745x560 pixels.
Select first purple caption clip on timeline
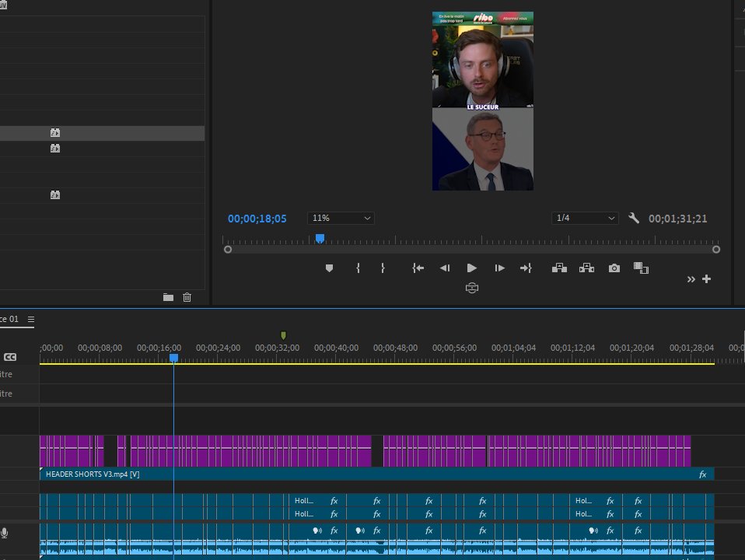[43, 450]
